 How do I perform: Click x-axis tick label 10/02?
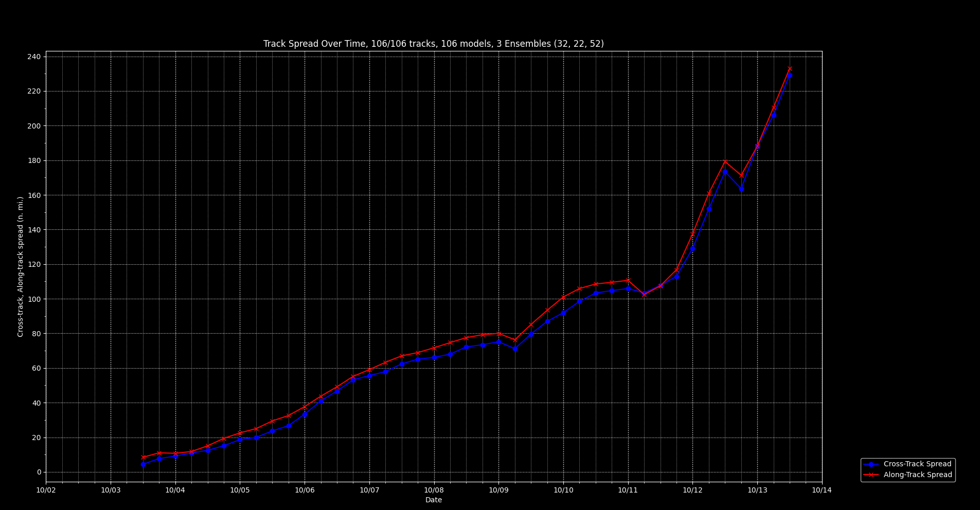click(x=46, y=490)
